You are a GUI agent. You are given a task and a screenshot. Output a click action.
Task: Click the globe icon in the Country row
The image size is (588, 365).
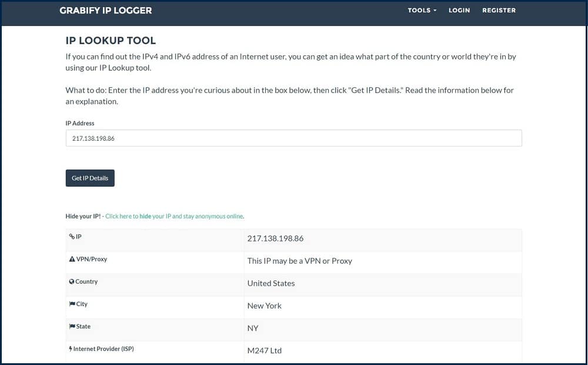tap(71, 281)
